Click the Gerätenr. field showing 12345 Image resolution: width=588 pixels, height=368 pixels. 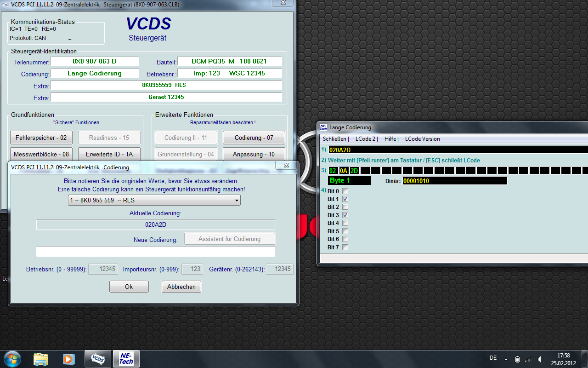tap(280, 269)
